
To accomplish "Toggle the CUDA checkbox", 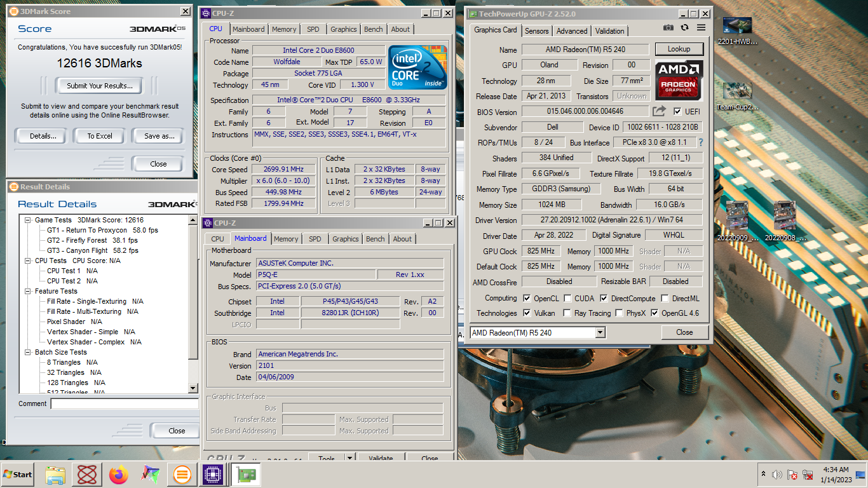I will tap(567, 298).
